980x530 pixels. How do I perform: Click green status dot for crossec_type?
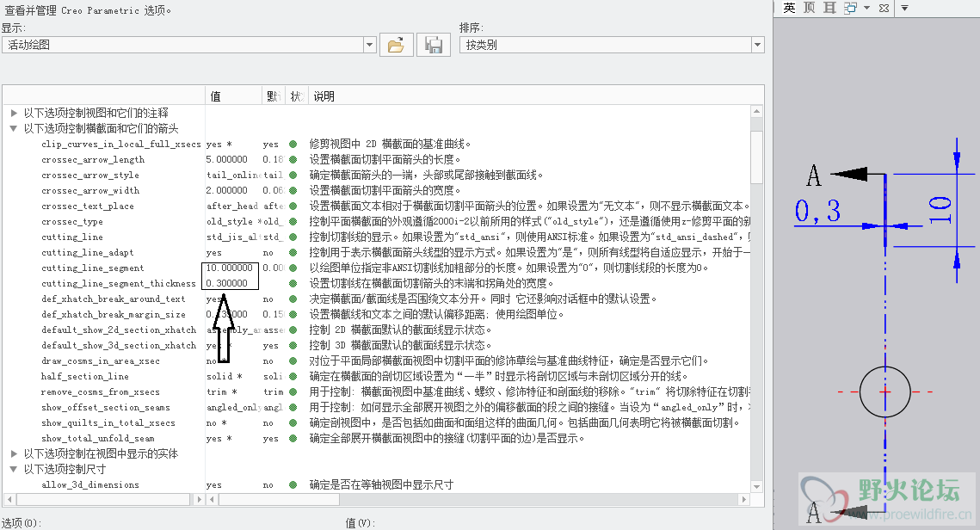pyautogui.click(x=293, y=221)
